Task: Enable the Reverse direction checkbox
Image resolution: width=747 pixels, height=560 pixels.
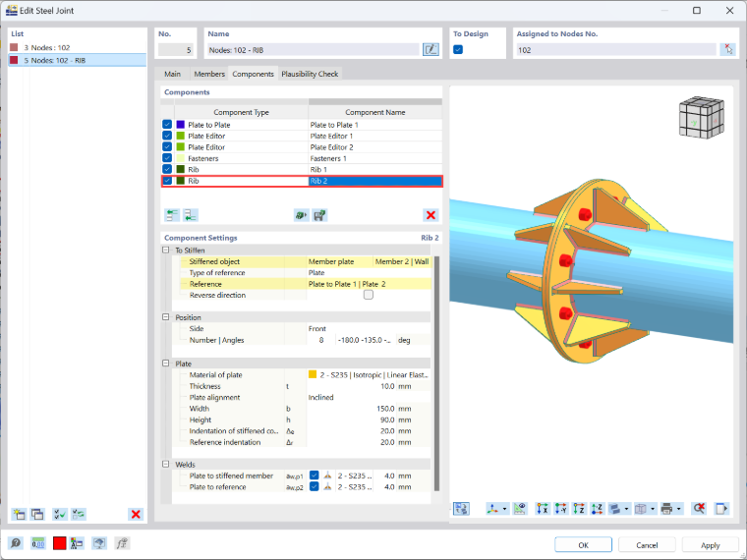Action: click(369, 295)
